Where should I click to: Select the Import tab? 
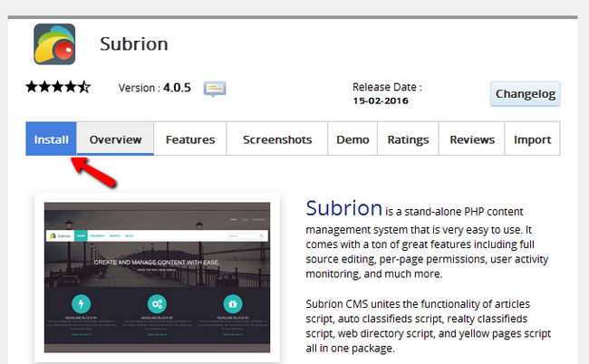[532, 139]
